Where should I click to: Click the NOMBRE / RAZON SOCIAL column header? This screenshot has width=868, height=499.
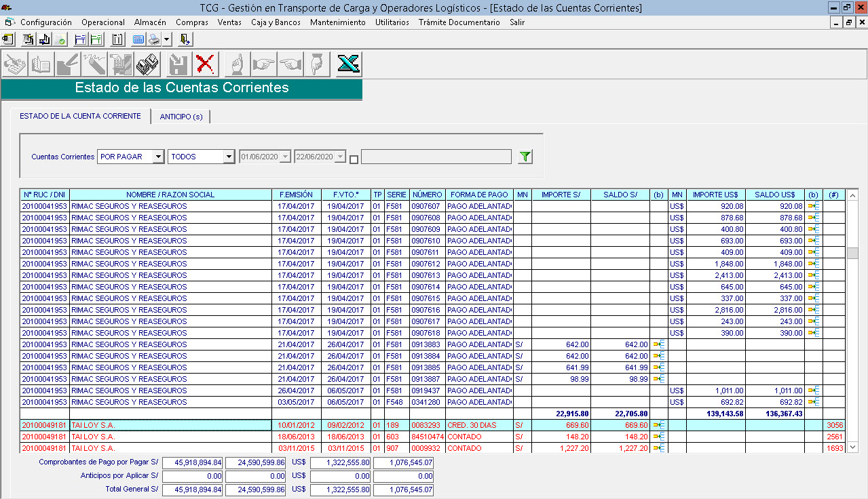tap(170, 195)
